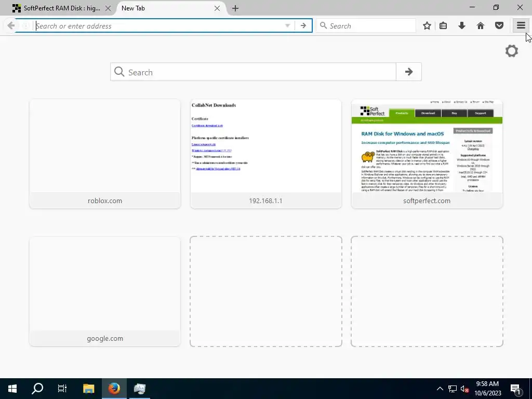Screen dimensions: 532x399
Task: Click the Firefox taskbar icon
Action: point(114,389)
